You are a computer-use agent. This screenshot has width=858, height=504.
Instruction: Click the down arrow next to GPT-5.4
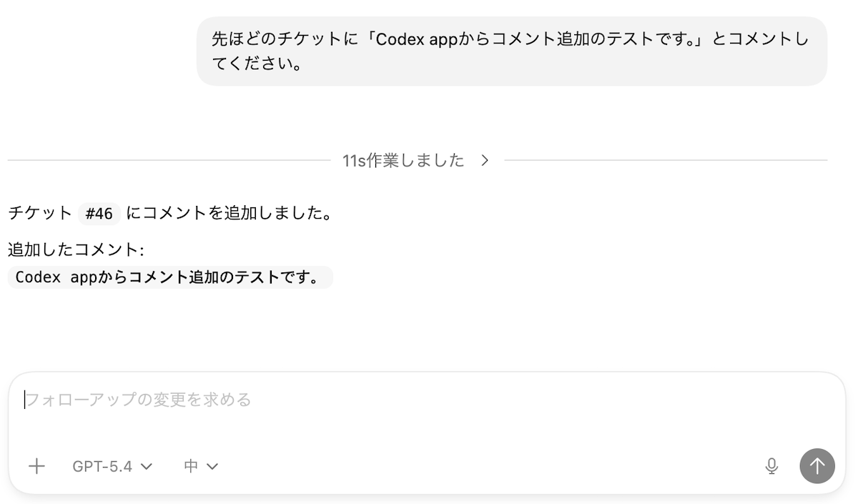tap(147, 467)
